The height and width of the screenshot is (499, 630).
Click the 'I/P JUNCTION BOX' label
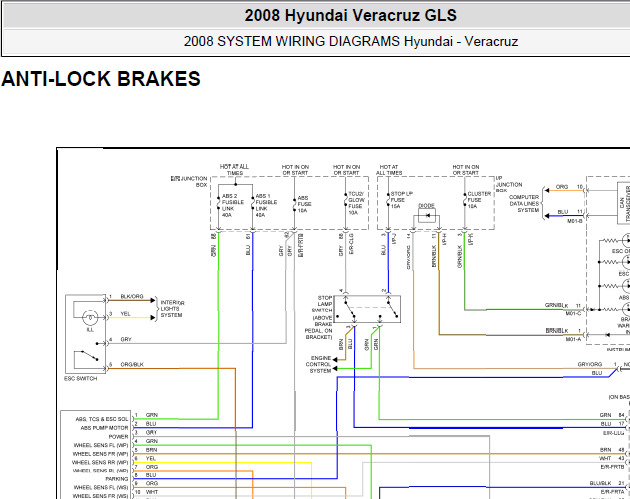pyautogui.click(x=509, y=184)
